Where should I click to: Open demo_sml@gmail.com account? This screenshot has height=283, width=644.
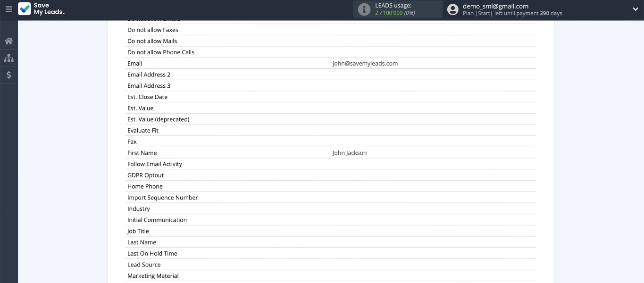[495, 6]
